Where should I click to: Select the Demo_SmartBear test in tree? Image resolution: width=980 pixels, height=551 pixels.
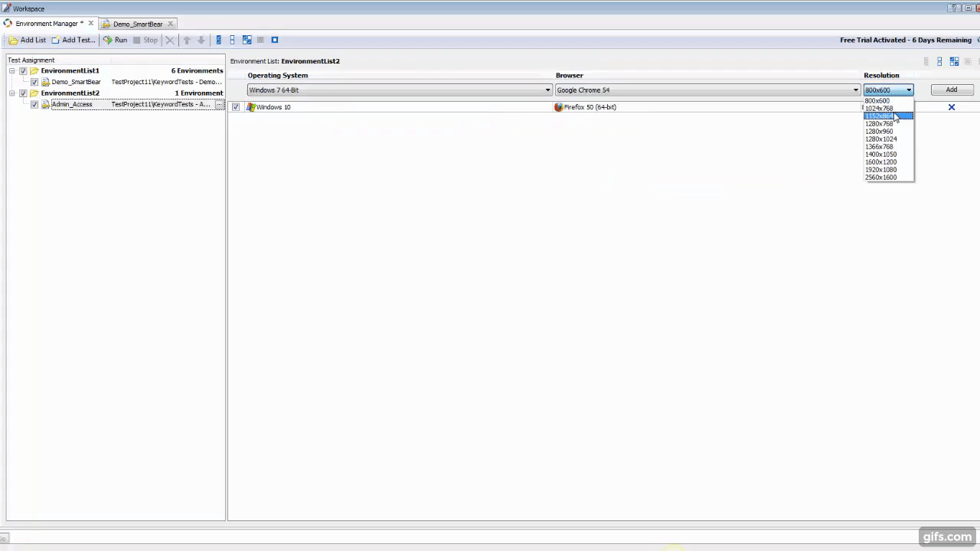[x=76, y=82]
